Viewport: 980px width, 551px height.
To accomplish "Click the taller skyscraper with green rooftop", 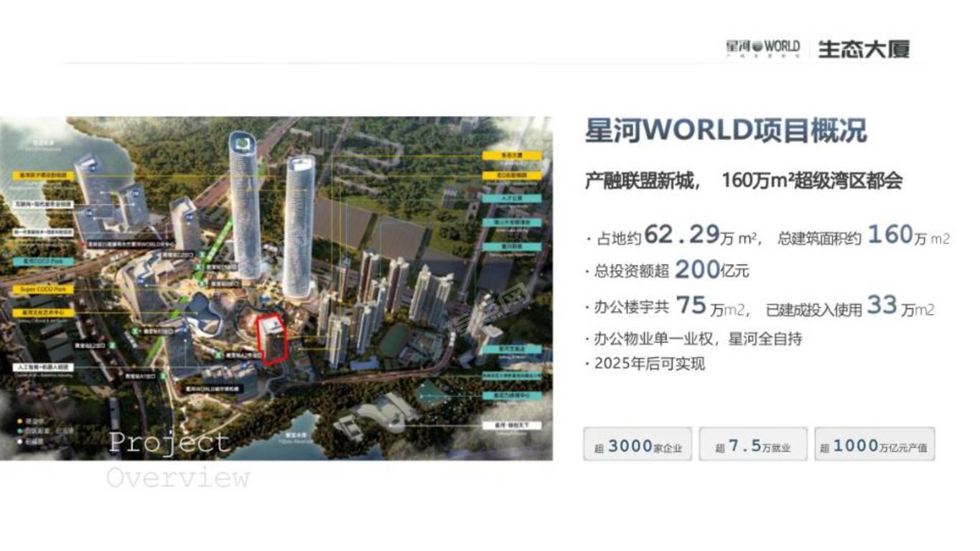I will click(246, 204).
